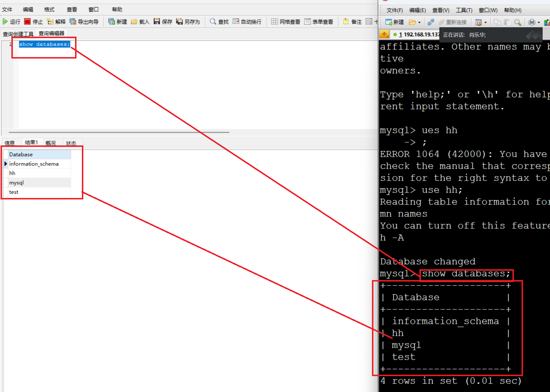Open the 格式 (Format) menu

pyautogui.click(x=49, y=9)
